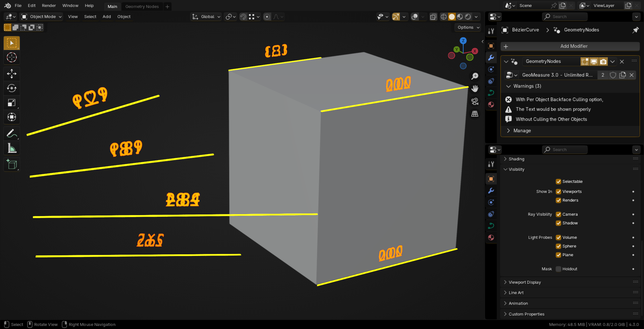
Task: Click the pan view hand icon
Action: click(x=475, y=89)
